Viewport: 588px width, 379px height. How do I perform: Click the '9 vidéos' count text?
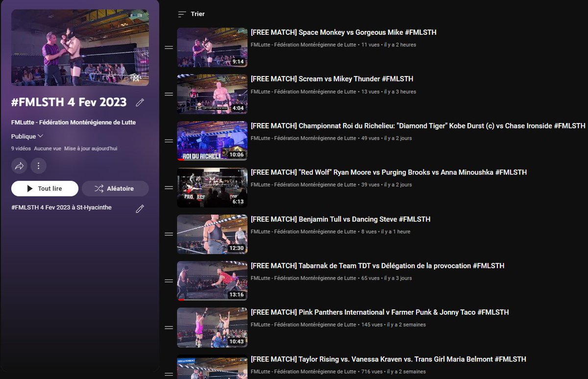tap(21, 149)
